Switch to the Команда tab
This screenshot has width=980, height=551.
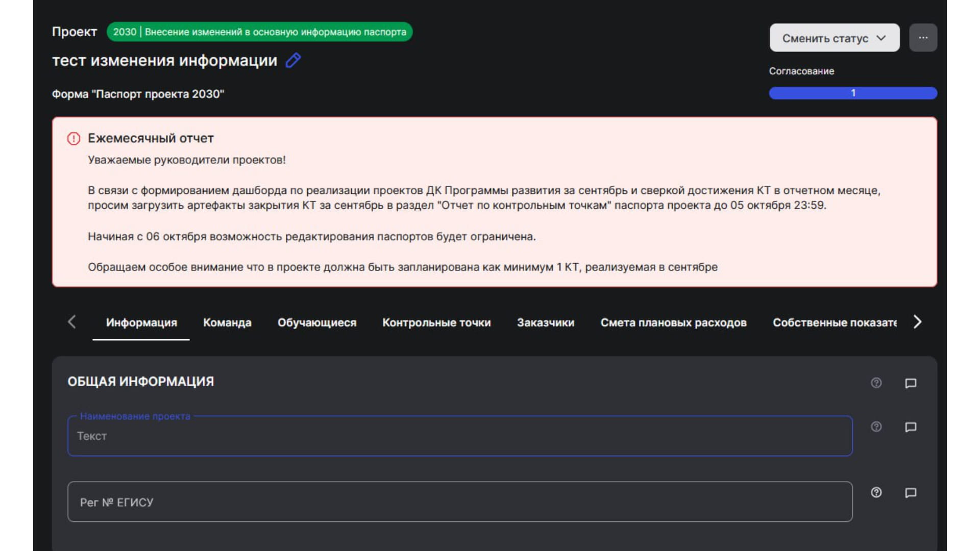[227, 322]
